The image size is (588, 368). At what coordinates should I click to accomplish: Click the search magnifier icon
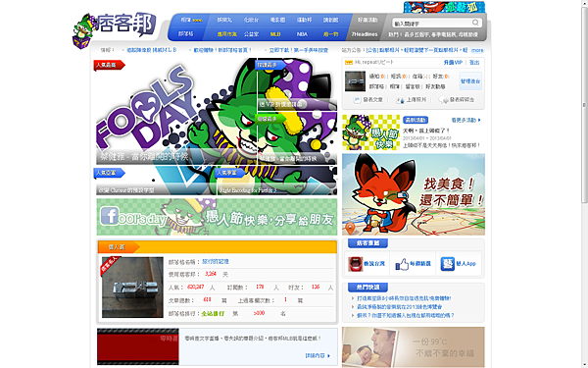475,23
